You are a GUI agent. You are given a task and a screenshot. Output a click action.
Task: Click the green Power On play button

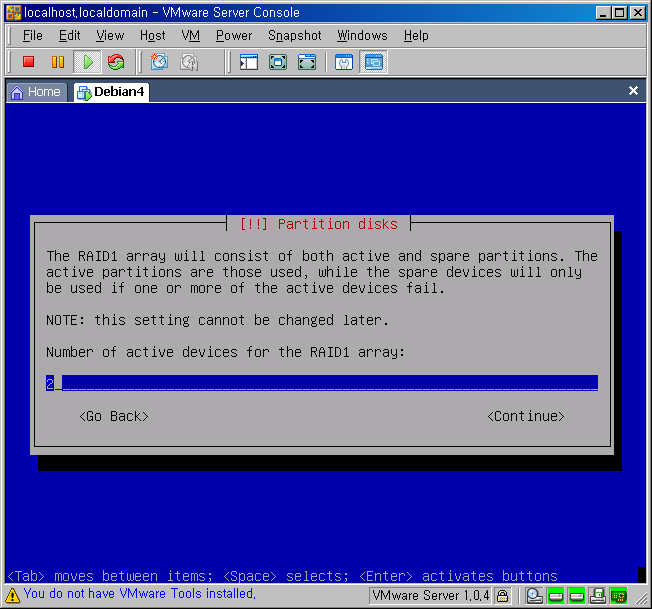87,62
